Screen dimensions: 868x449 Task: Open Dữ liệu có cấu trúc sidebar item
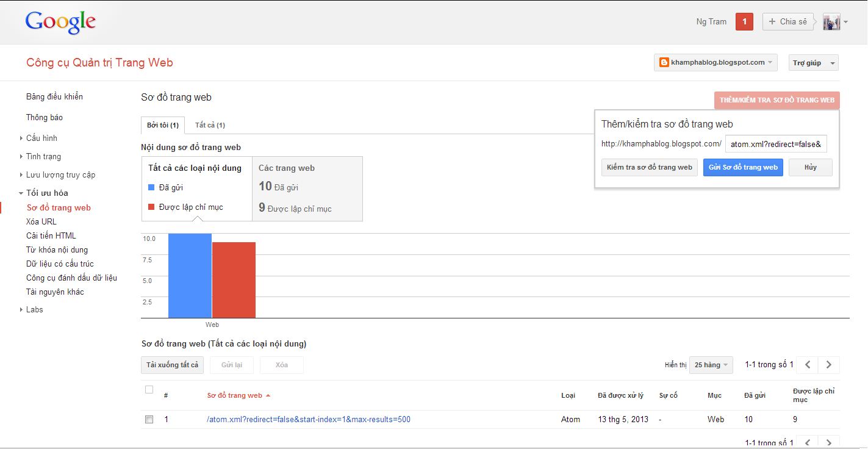coord(60,264)
